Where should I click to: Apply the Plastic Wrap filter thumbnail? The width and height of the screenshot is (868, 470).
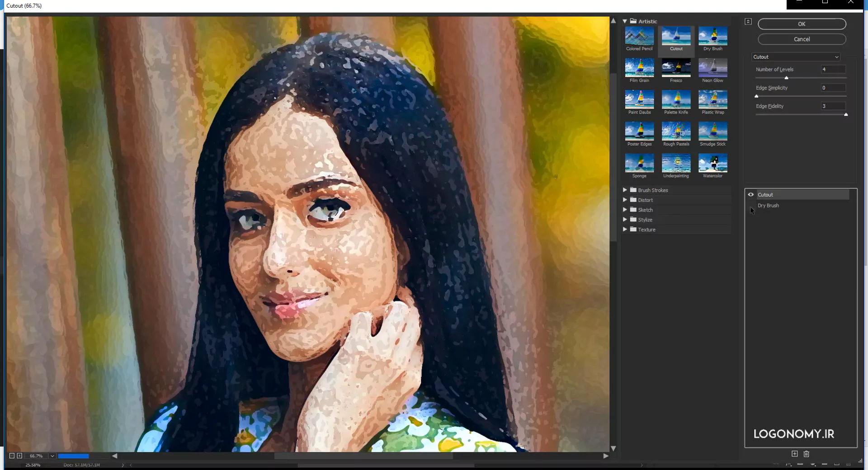(x=712, y=99)
